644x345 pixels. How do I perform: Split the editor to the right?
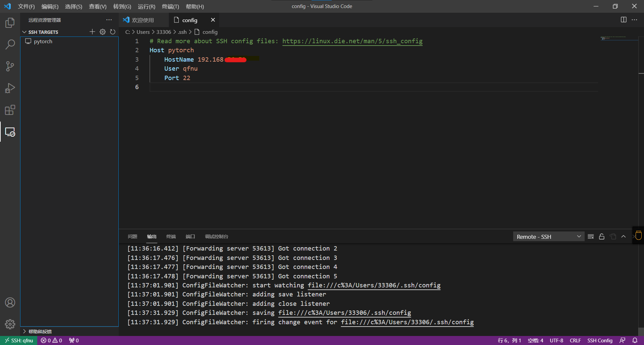[x=624, y=20]
